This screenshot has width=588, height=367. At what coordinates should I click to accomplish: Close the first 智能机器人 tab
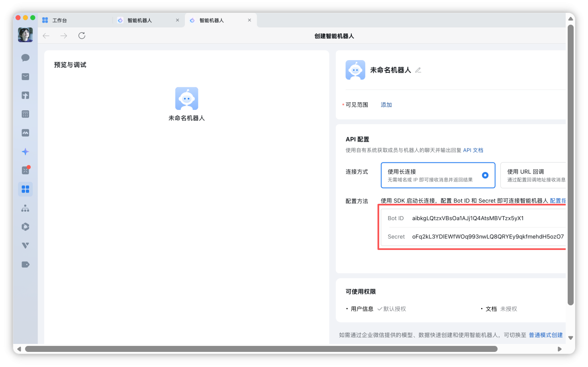[178, 20]
